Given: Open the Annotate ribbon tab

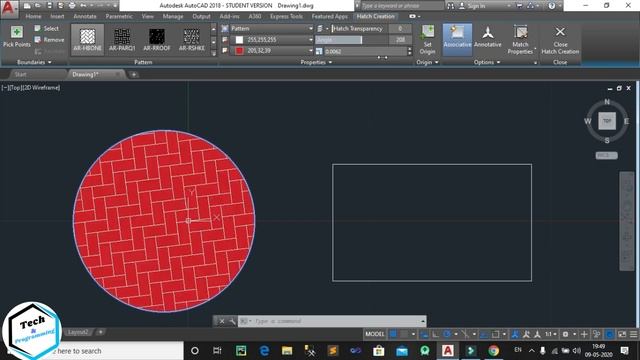Looking at the screenshot, I should [x=85, y=16].
